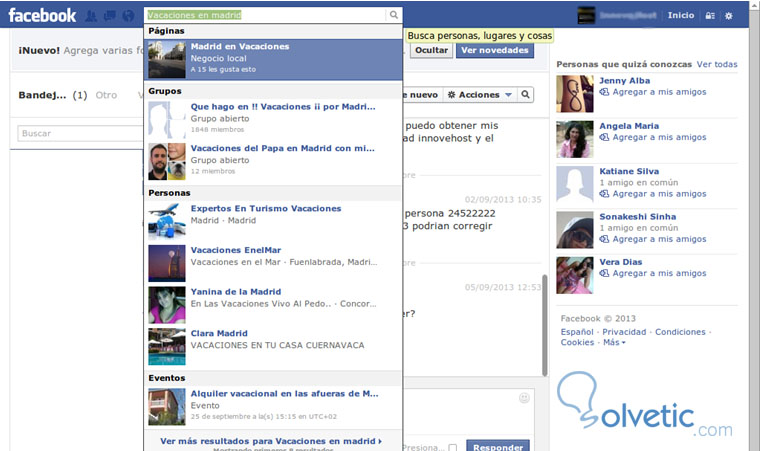Expand the Más footer menu
Viewport: 760px width, 451px height.
(x=614, y=342)
